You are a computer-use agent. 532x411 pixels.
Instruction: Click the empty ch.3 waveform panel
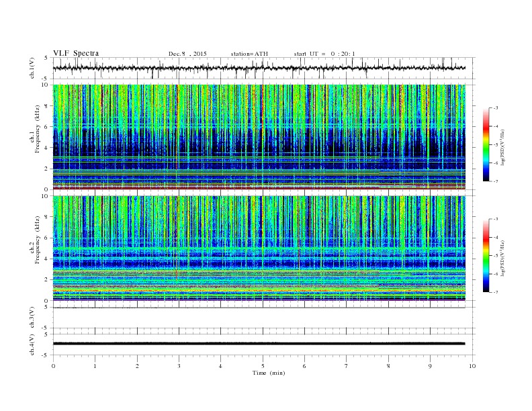264,318
